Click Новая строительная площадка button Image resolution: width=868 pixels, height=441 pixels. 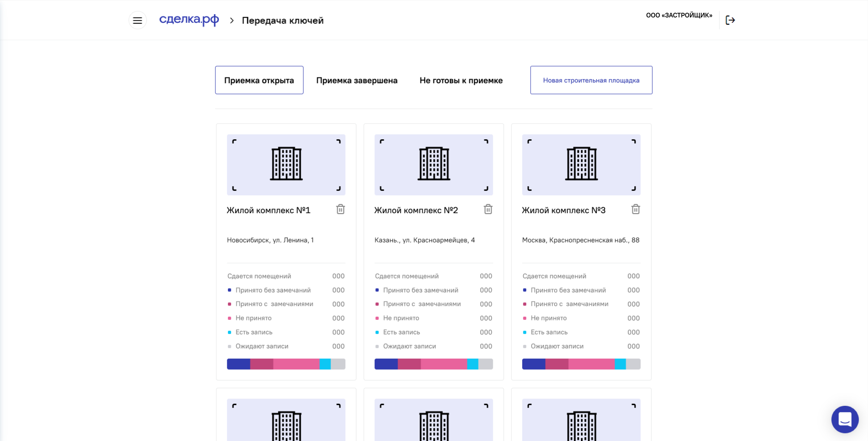[591, 80]
